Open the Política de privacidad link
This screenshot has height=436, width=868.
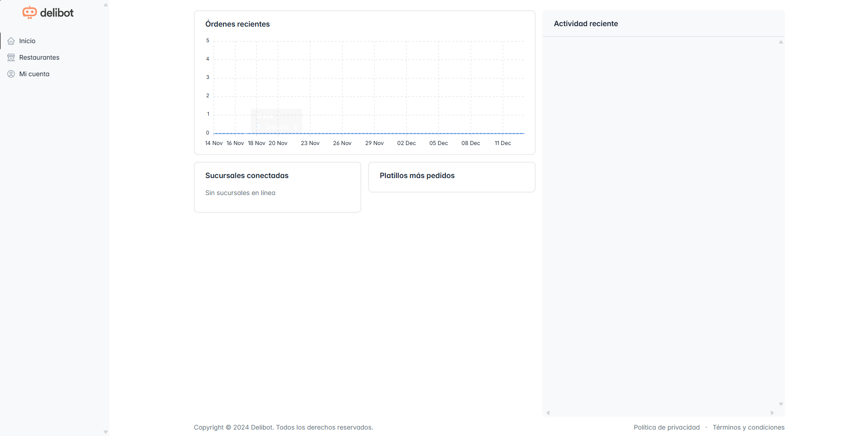666,427
